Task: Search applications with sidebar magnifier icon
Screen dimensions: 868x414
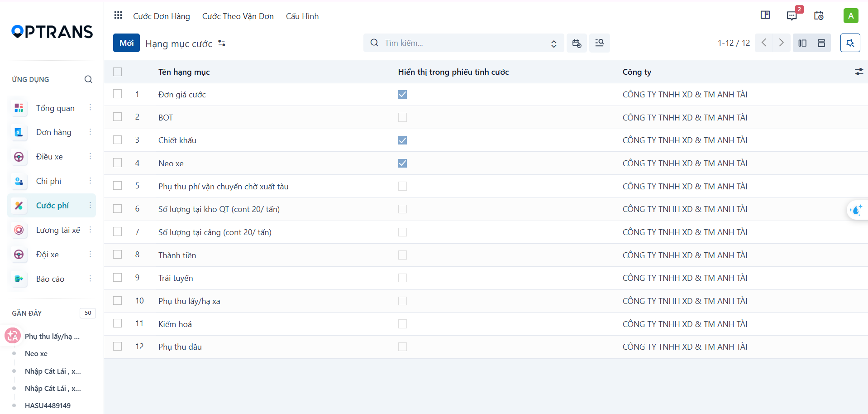Action: tap(88, 79)
